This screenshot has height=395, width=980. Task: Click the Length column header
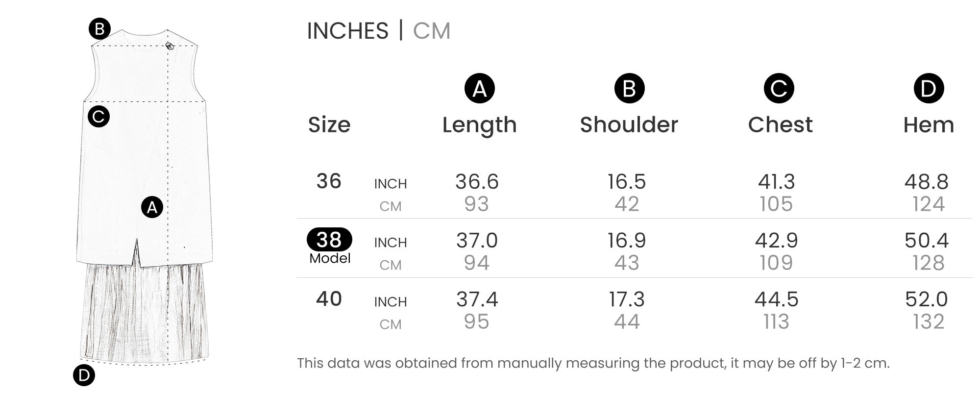click(479, 125)
